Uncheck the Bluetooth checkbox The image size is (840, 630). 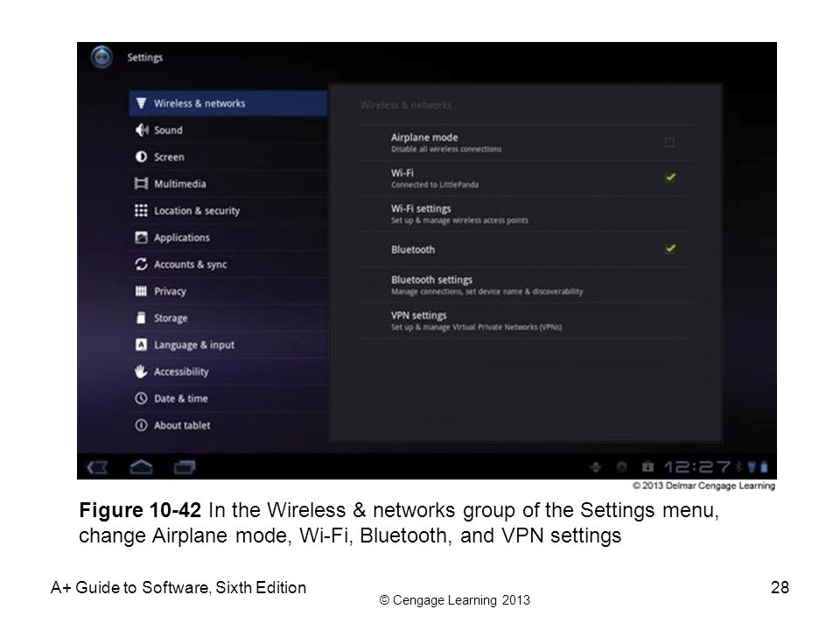[x=669, y=248]
